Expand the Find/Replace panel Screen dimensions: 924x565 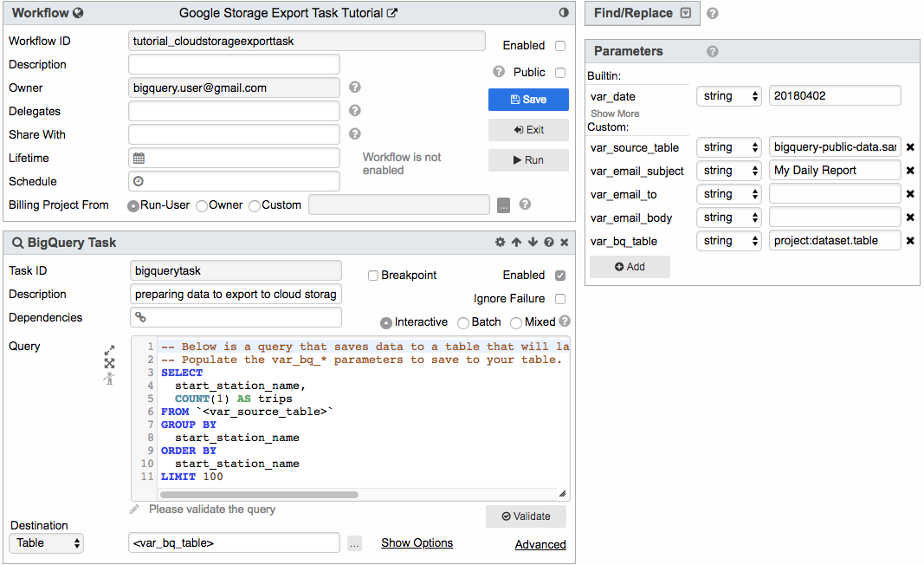click(x=686, y=13)
